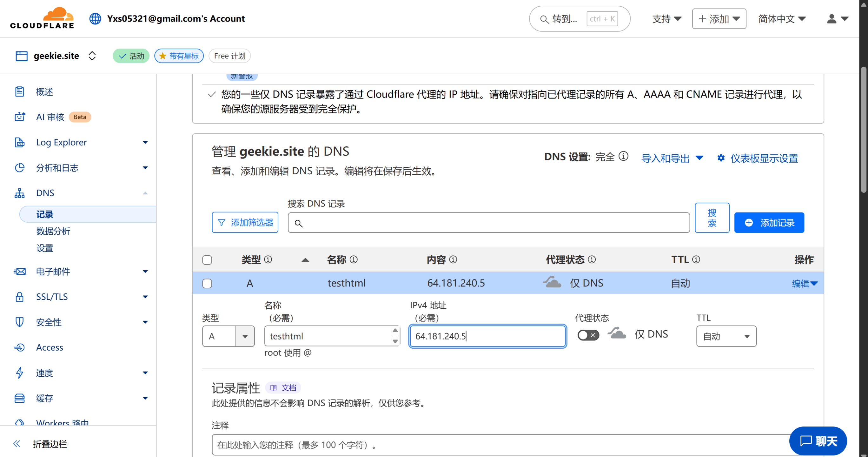The height and width of the screenshot is (457, 868).
Task: Click the info icon beside DNS 设置 完全
Action: tap(623, 157)
